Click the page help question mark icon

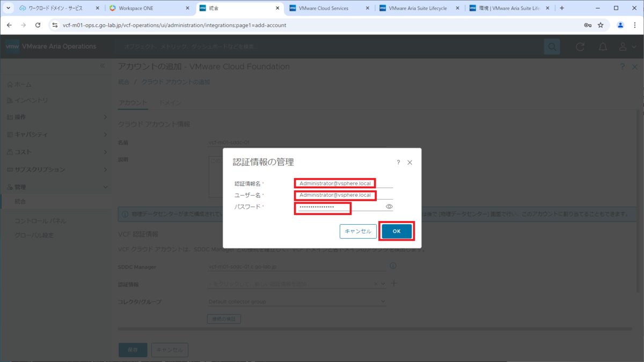pos(622,67)
